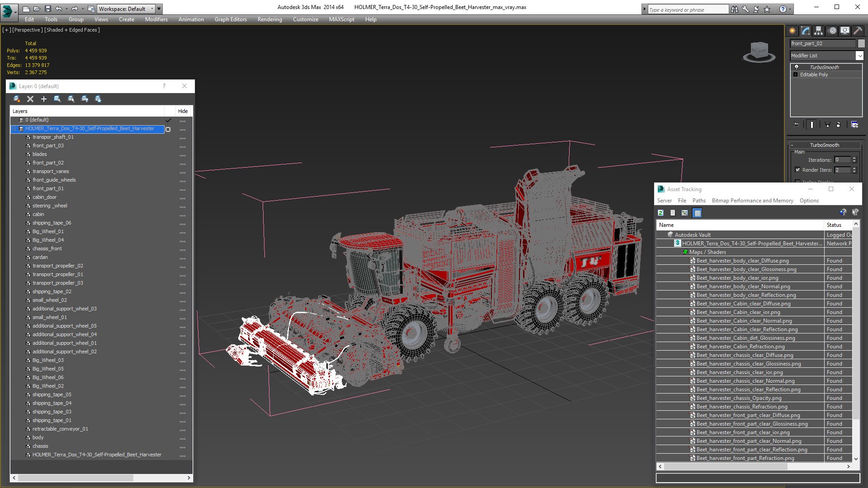Open the Utilities hammer panel tab
Viewport: 868px width, 488px height.
pyautogui.click(x=858, y=31)
